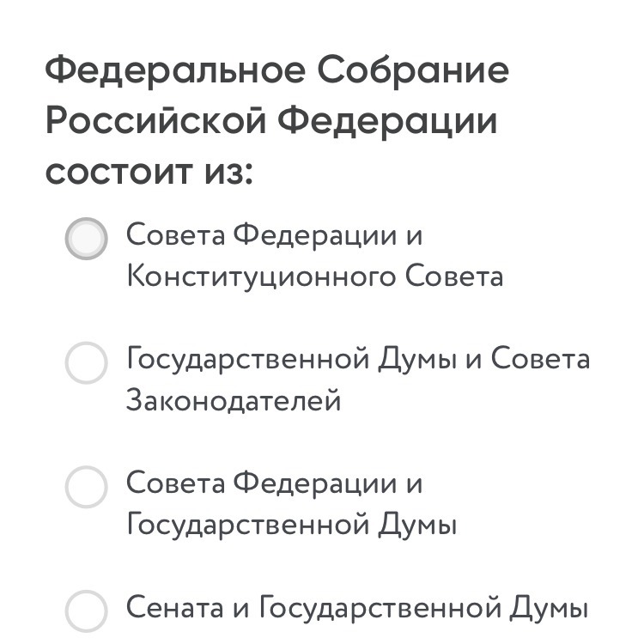Click the third answer's 'Государственной Думы' line

pos(291,524)
